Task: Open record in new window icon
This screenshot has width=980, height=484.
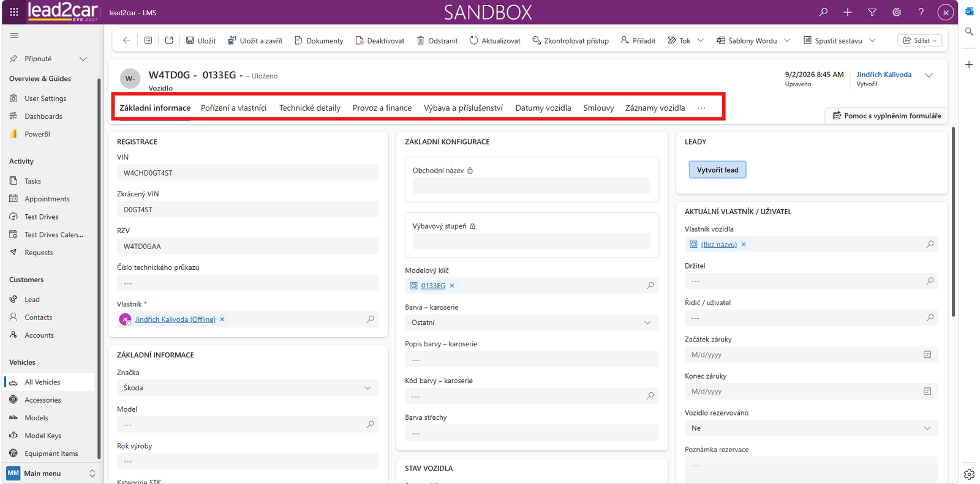Action: click(x=169, y=40)
